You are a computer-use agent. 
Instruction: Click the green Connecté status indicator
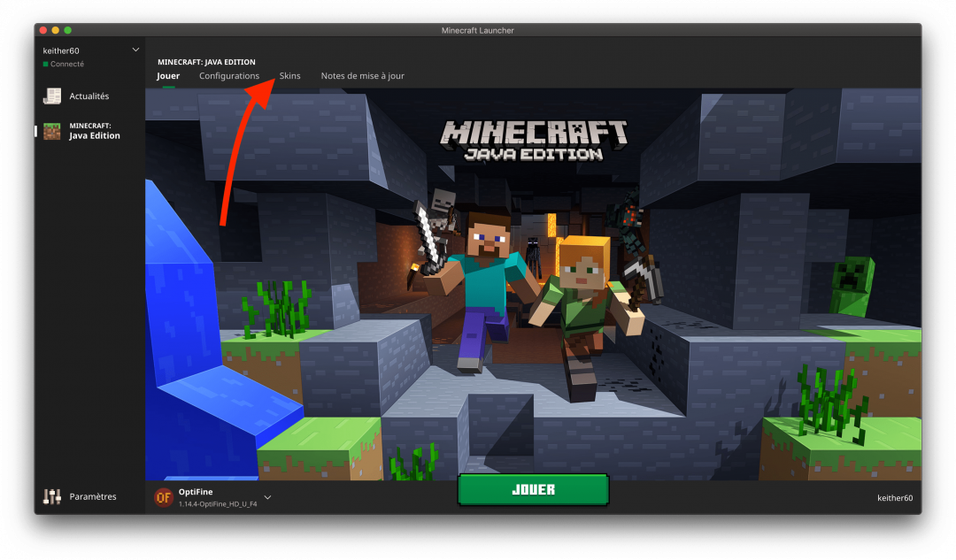46,65
